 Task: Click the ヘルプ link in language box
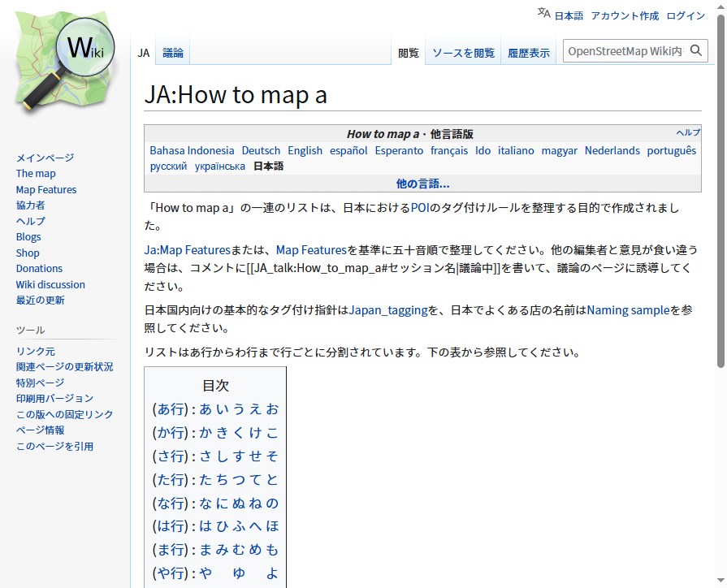click(x=688, y=132)
